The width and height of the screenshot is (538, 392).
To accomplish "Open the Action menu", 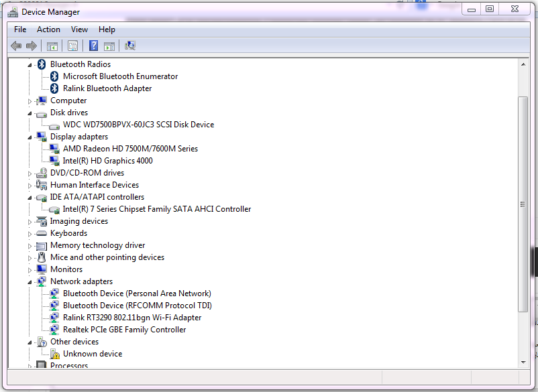I will point(48,29).
